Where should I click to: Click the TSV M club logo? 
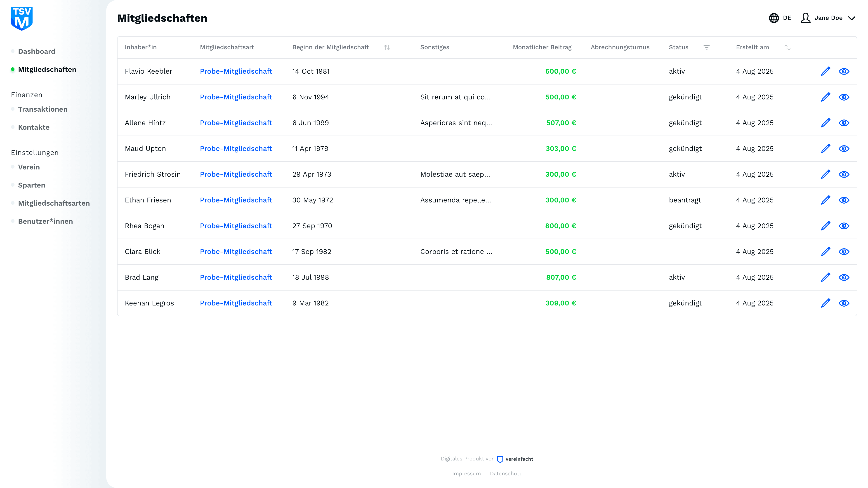coord(21,19)
